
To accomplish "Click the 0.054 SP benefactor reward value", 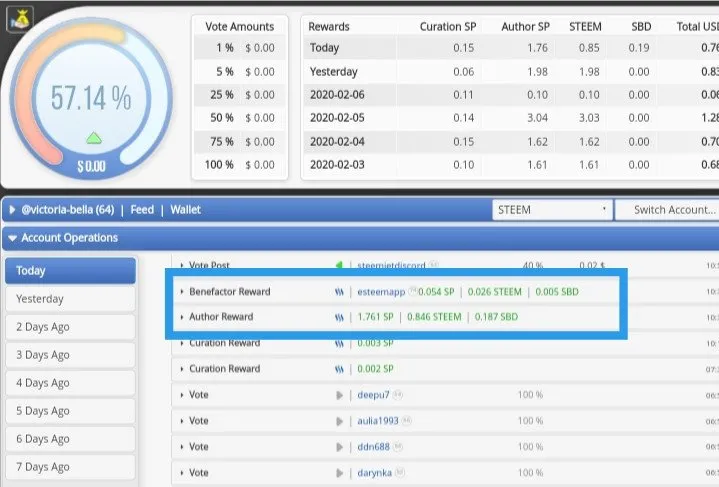I will click(x=436, y=292).
